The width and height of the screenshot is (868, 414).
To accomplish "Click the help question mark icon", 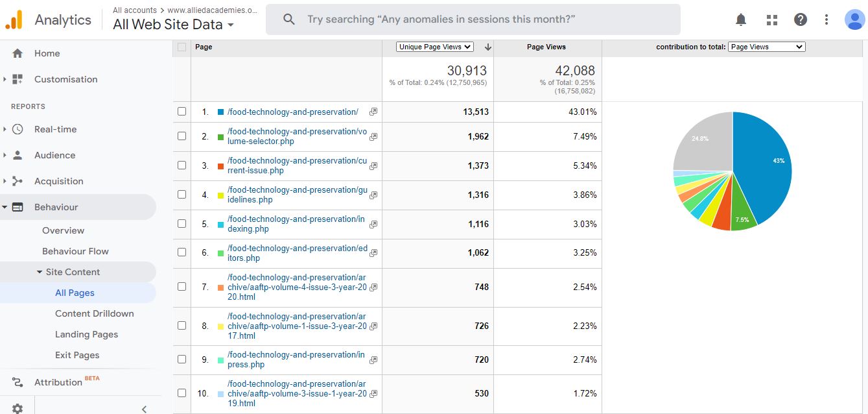I will click(801, 19).
